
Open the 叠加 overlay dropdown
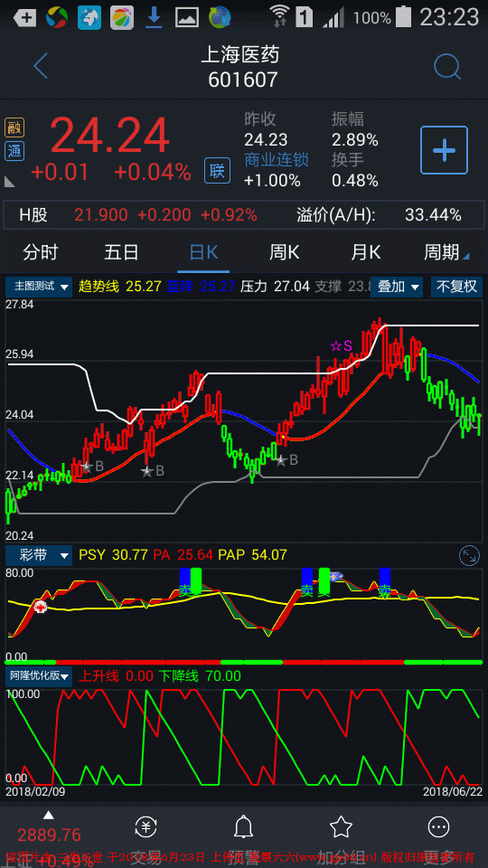[396, 287]
